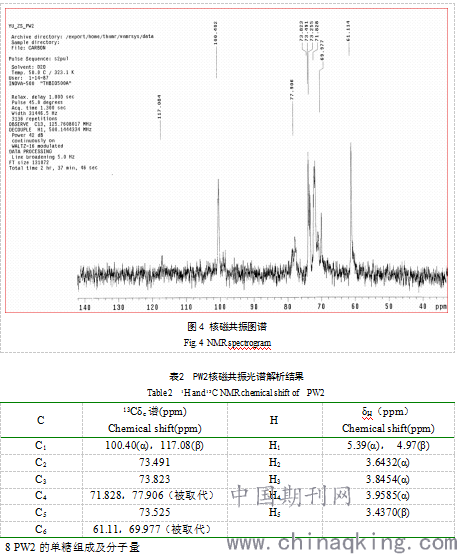Viewport: 457px width, 554px height.
Task: Click the '100.402' peak label in spectrum
Action: coord(216,33)
